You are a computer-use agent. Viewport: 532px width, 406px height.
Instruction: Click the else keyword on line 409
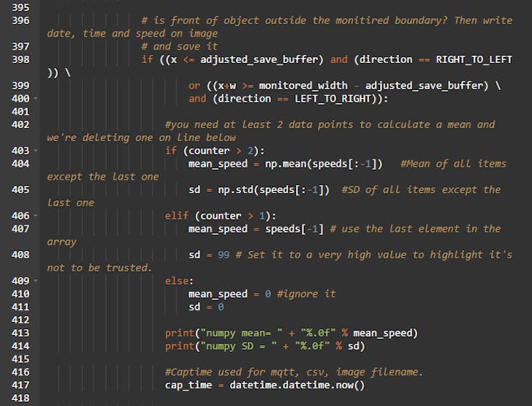click(177, 281)
